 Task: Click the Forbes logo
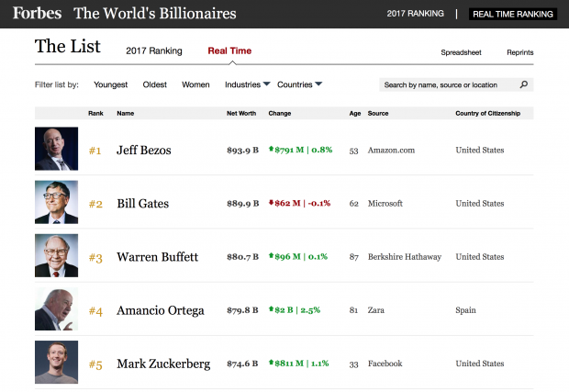pyautogui.click(x=38, y=14)
